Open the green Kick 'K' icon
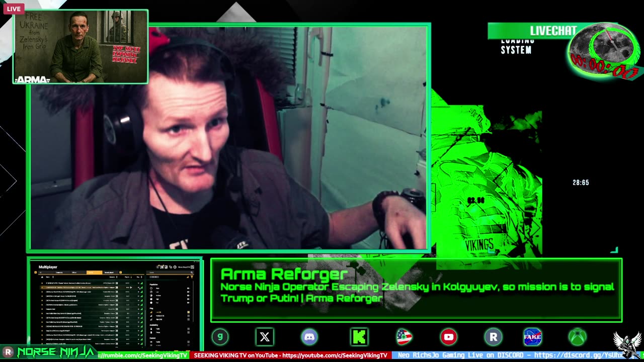The height and width of the screenshot is (362, 644). coord(359,337)
